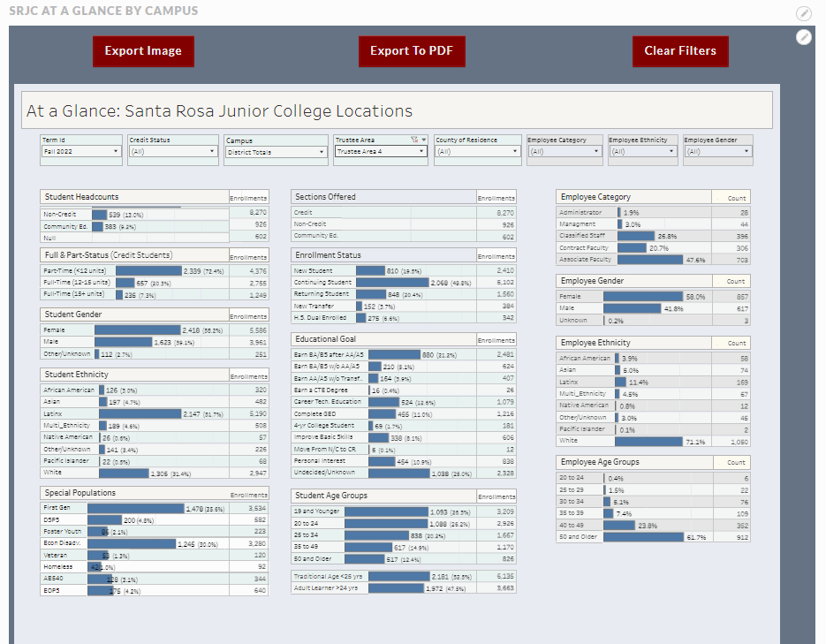Click the Export Image button
The height and width of the screenshot is (644, 826).
pyautogui.click(x=143, y=51)
